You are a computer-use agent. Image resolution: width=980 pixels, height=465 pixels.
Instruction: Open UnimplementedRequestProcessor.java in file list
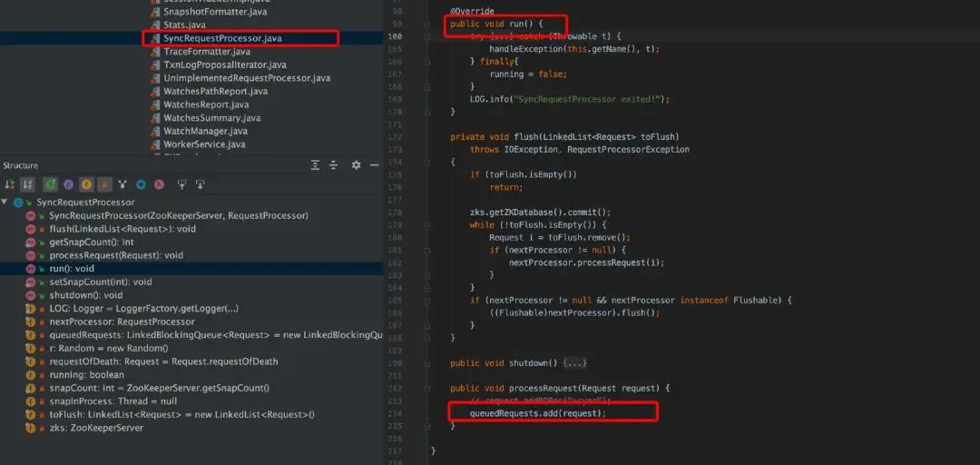point(247,78)
